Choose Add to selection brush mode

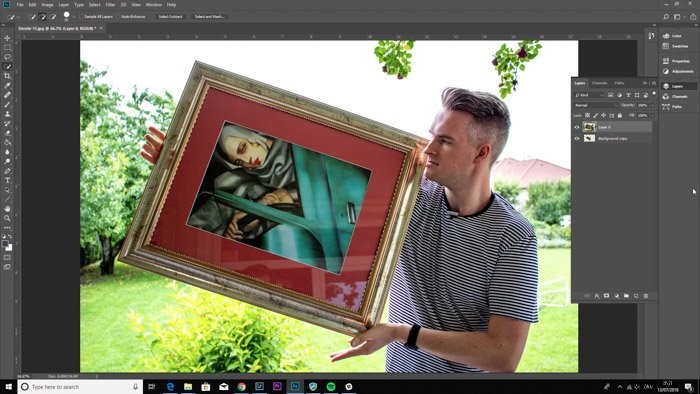(x=43, y=17)
